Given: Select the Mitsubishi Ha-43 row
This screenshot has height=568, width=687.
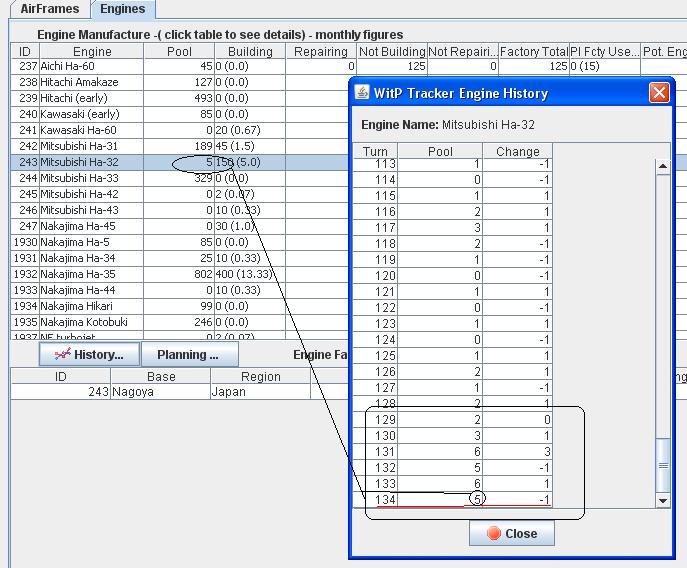Looking at the screenshot, I should [180, 210].
